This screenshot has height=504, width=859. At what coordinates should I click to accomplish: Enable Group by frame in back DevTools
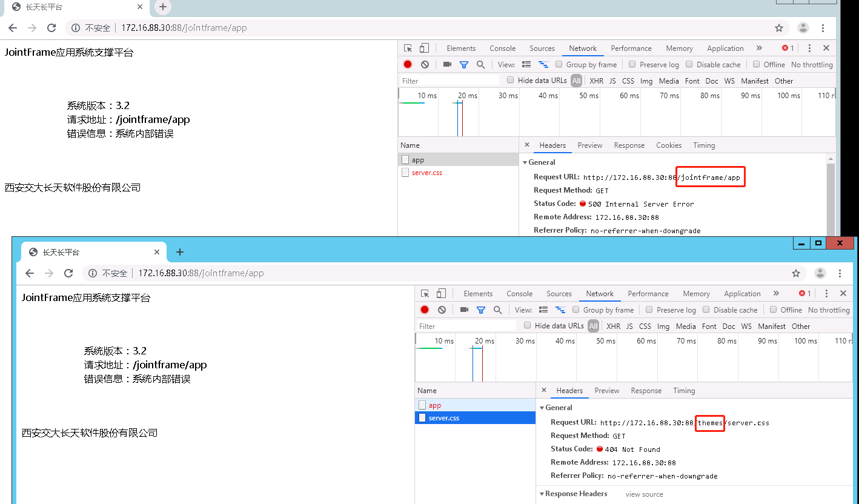click(x=559, y=64)
